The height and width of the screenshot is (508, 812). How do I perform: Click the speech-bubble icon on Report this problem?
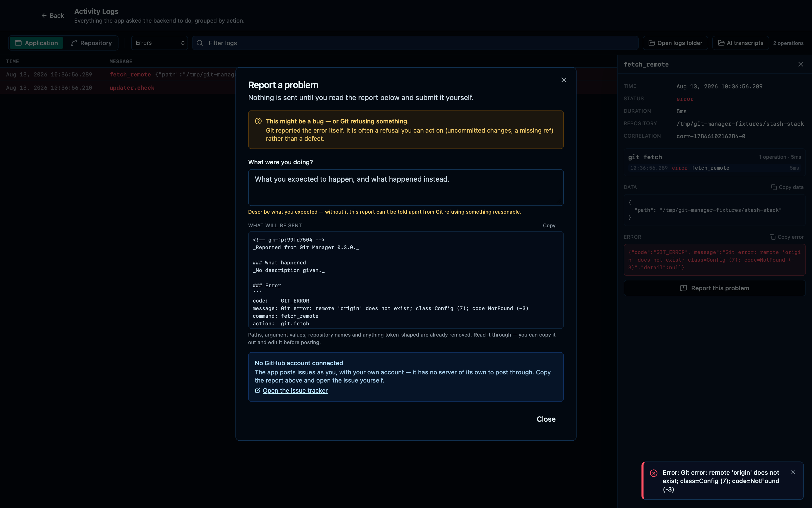[x=683, y=288]
